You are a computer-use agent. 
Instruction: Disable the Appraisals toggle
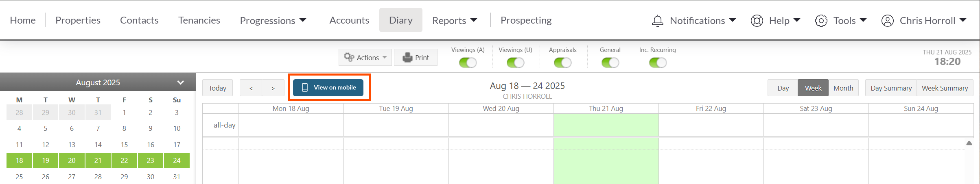point(562,63)
